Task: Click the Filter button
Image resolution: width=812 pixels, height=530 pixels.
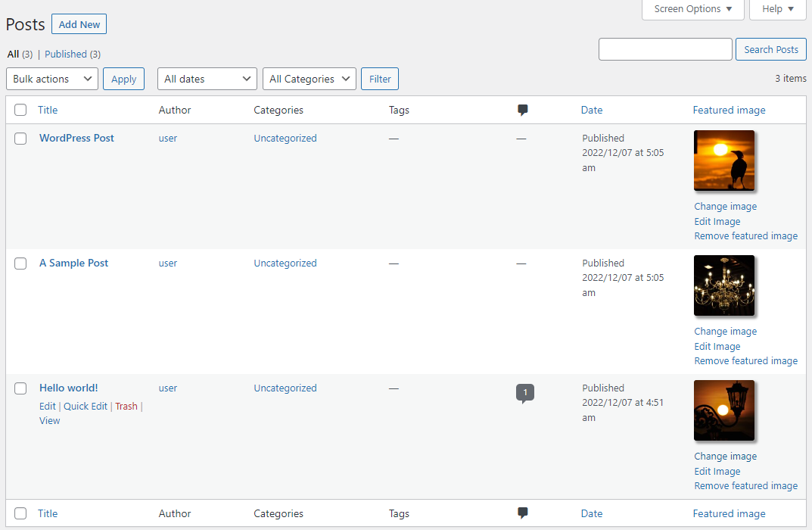Action: pyautogui.click(x=379, y=78)
